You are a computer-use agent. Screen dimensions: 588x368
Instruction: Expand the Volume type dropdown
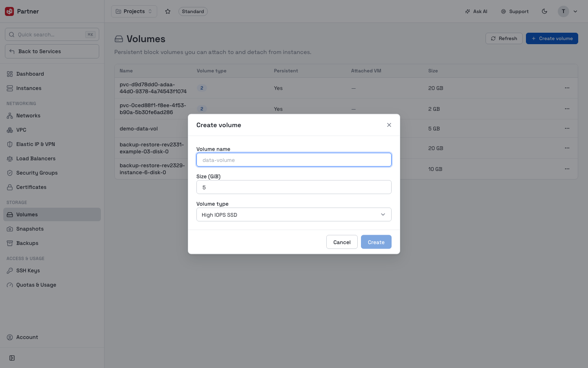point(294,215)
